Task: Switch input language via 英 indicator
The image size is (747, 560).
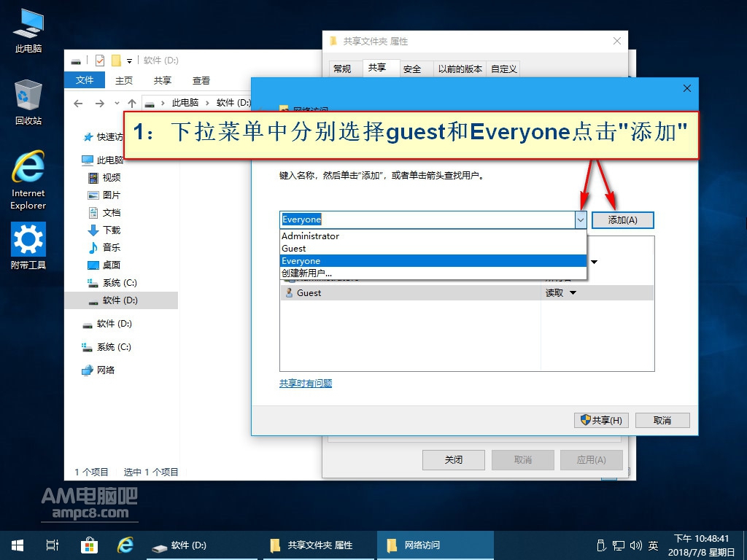Action: pyautogui.click(x=653, y=545)
